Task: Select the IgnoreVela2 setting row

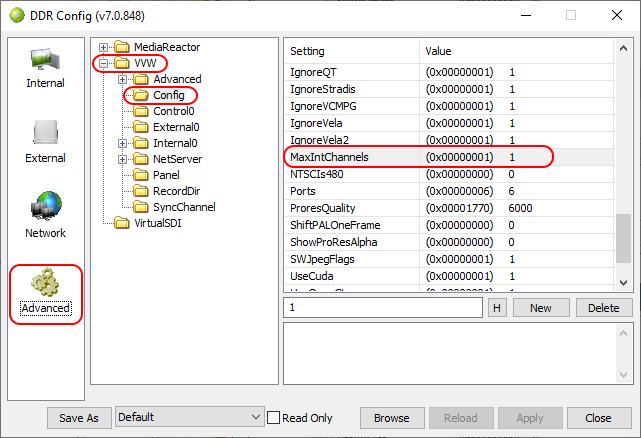Action: click(x=449, y=140)
